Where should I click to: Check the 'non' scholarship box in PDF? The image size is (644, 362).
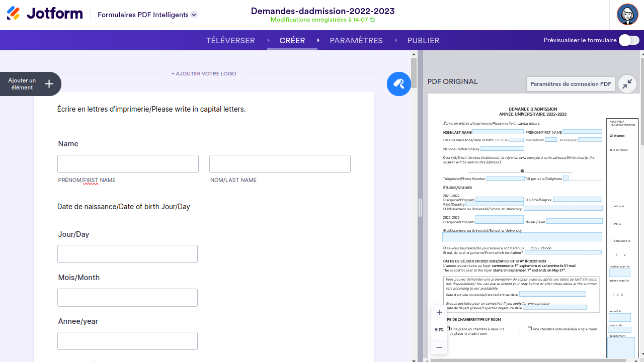[543, 248]
